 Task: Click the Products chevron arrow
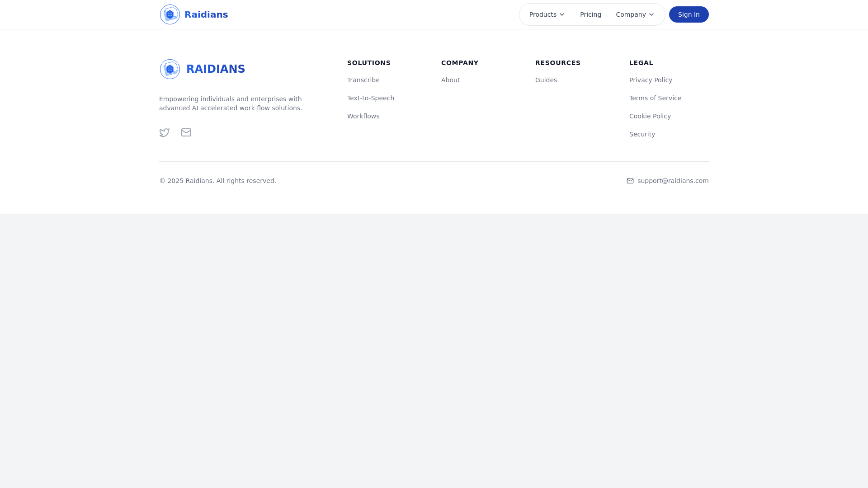tap(562, 14)
